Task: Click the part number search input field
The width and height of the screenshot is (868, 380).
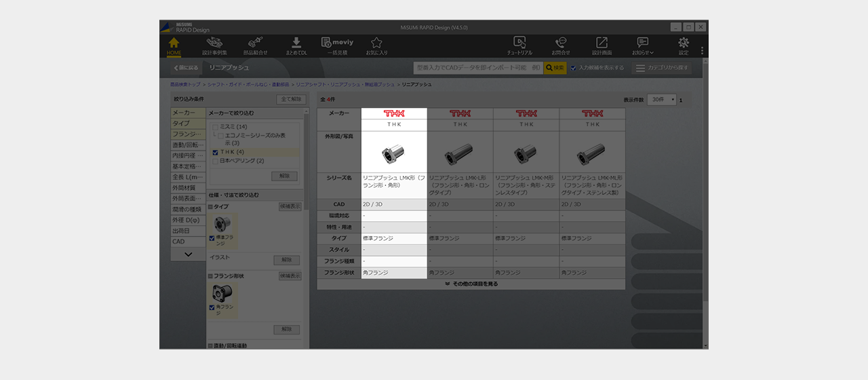Action: [x=478, y=68]
